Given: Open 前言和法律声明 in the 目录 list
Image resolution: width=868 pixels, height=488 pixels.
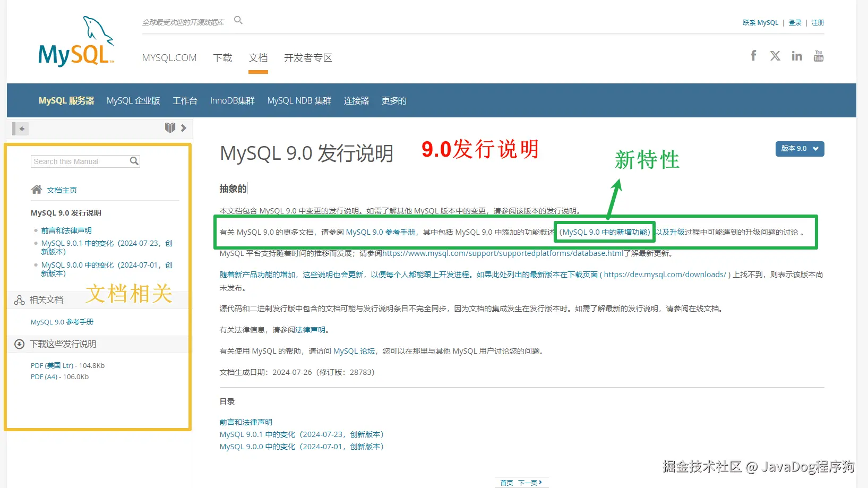Looking at the screenshot, I should [246, 422].
